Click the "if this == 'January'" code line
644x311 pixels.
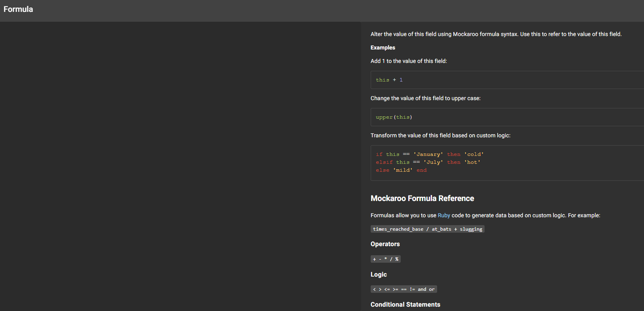click(x=430, y=154)
